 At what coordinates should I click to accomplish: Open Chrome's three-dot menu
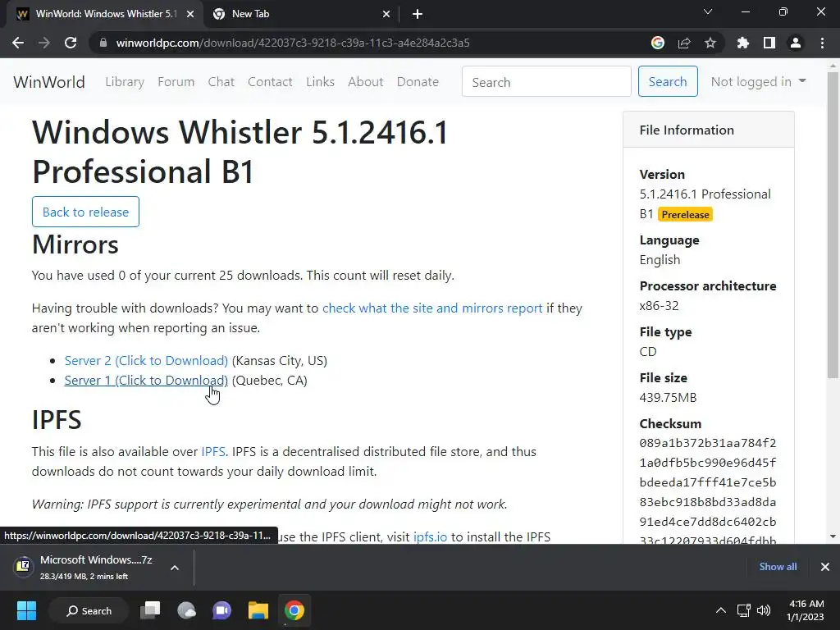pos(822,43)
